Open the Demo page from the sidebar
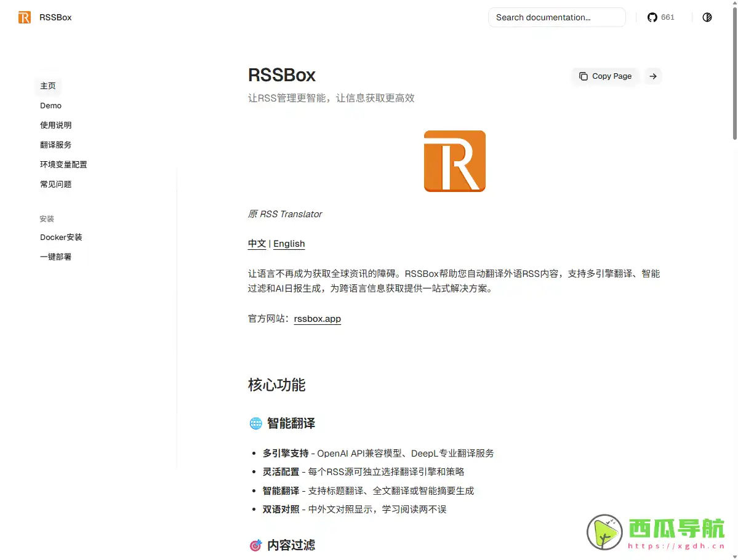This screenshot has width=738, height=560. click(x=50, y=105)
